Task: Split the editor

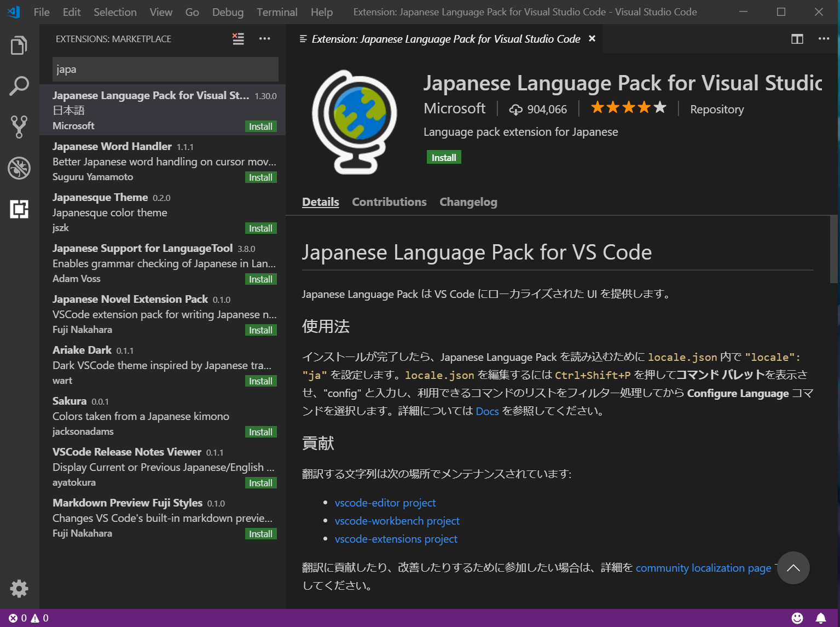Action: [x=797, y=39]
